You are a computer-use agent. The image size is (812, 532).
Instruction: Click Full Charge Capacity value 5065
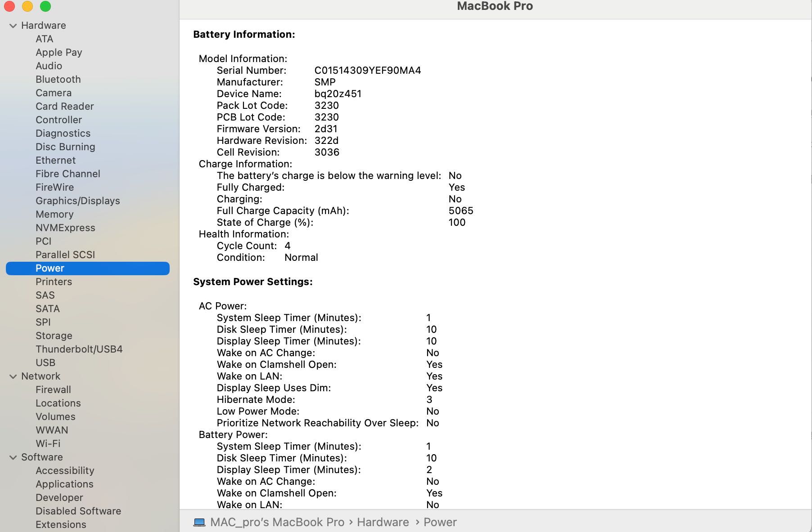[x=461, y=211]
